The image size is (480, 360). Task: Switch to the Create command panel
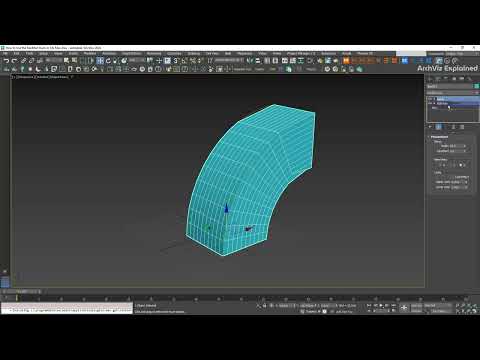coord(430,79)
